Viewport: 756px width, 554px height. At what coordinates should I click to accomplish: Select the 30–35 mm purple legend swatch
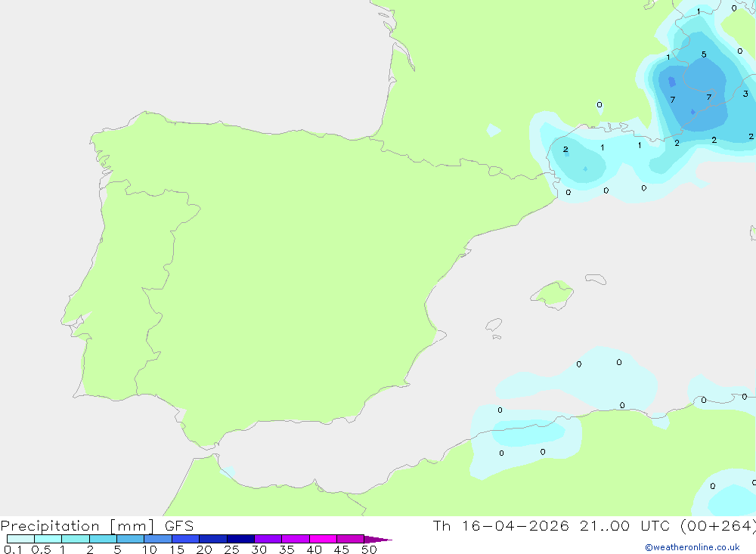[268, 539]
